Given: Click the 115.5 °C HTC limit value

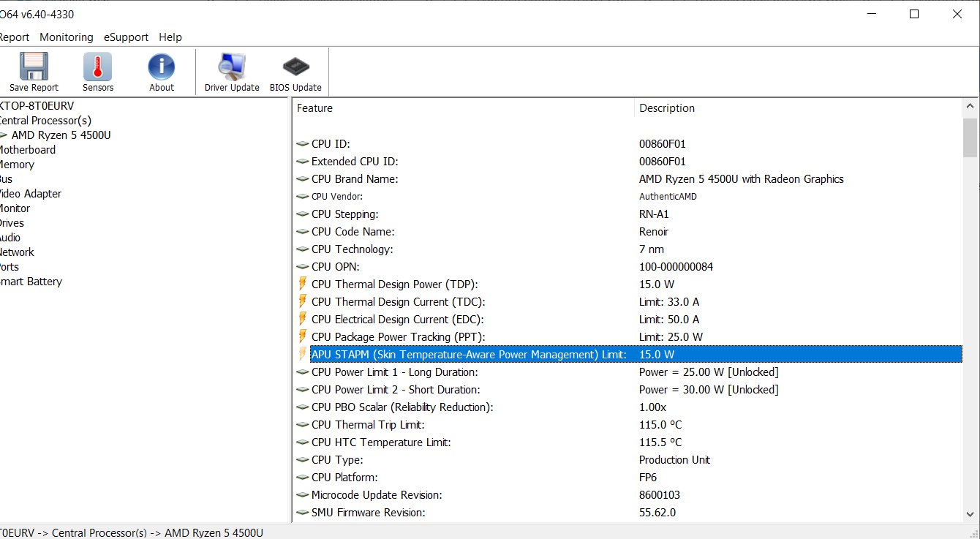Looking at the screenshot, I should point(660,442).
